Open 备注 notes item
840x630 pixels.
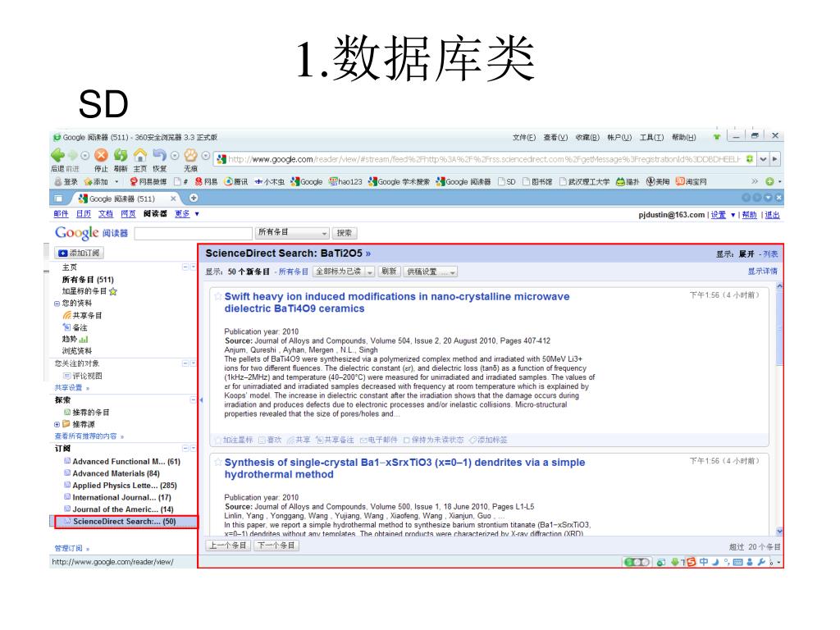[x=75, y=327]
